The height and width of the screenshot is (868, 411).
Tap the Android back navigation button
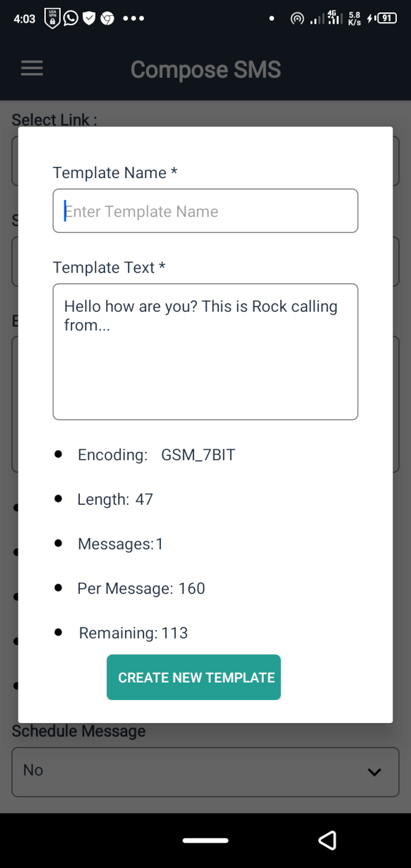tap(328, 840)
